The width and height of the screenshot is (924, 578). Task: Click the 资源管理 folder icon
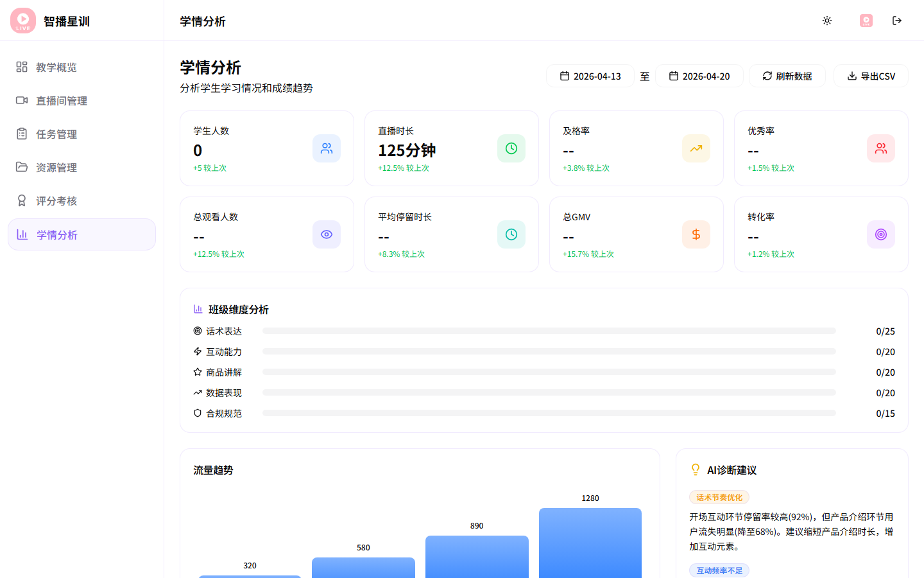(22, 167)
